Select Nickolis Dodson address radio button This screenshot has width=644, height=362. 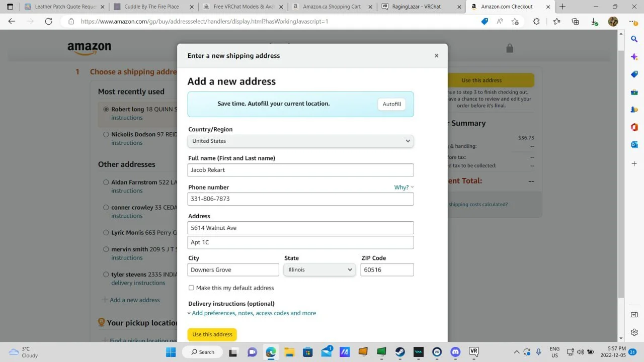(106, 134)
